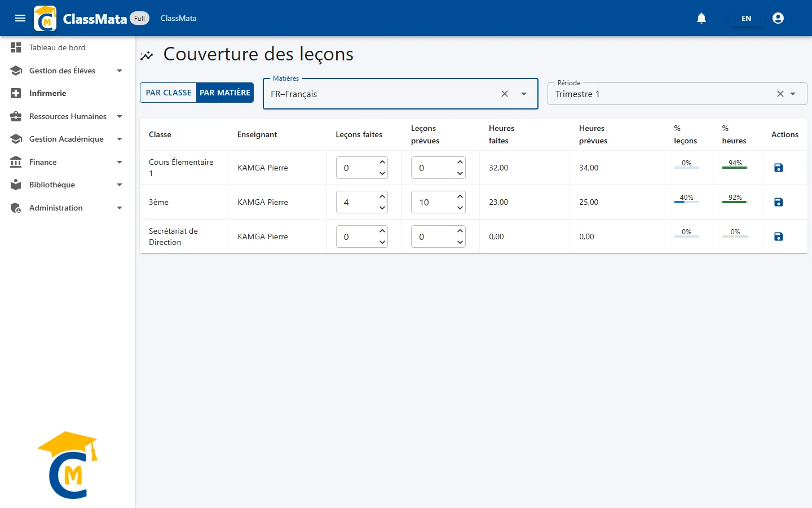Expand the Bibliothèque submenu arrow

(x=120, y=185)
